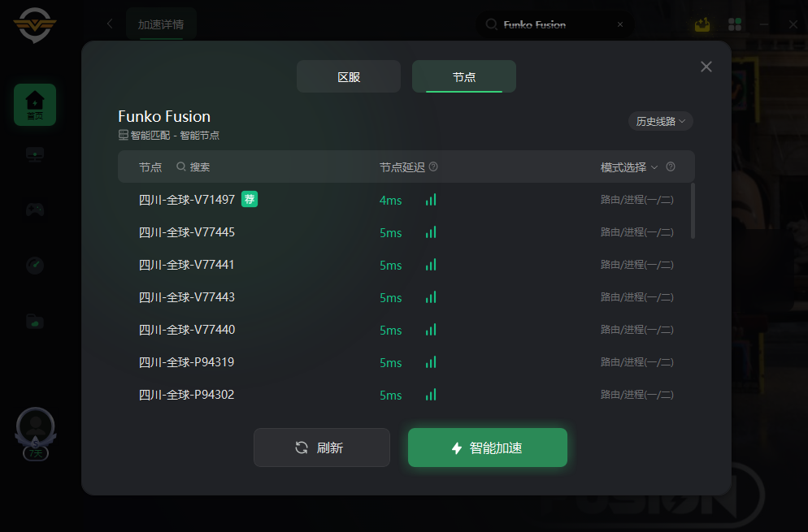Image resolution: width=808 pixels, height=532 pixels.
Task: Click the 智能加速 button
Action: click(x=488, y=448)
